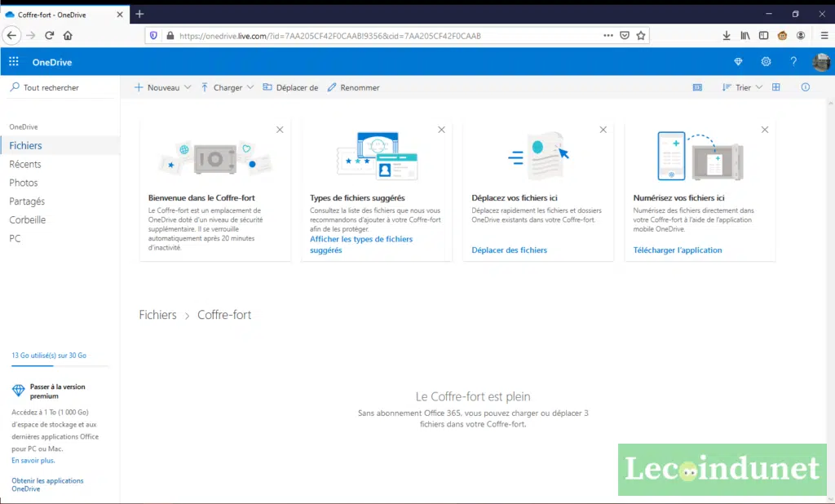Image resolution: width=835 pixels, height=504 pixels.
Task: Open the Firefox account icon
Action: 801,36
